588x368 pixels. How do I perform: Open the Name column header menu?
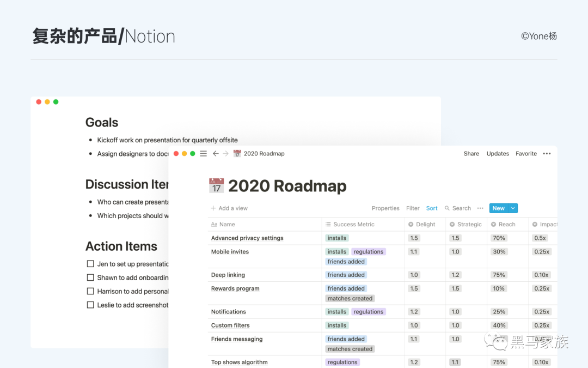tap(265, 224)
